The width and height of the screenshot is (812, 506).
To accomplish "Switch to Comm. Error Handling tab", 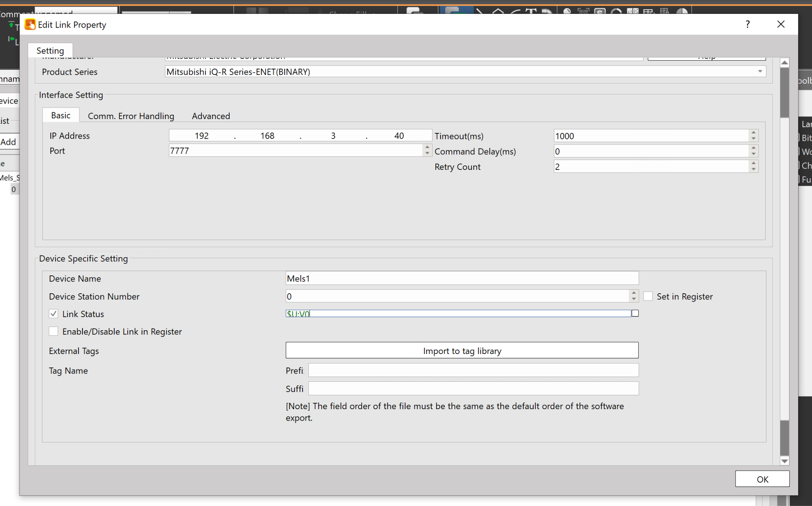I will (131, 116).
